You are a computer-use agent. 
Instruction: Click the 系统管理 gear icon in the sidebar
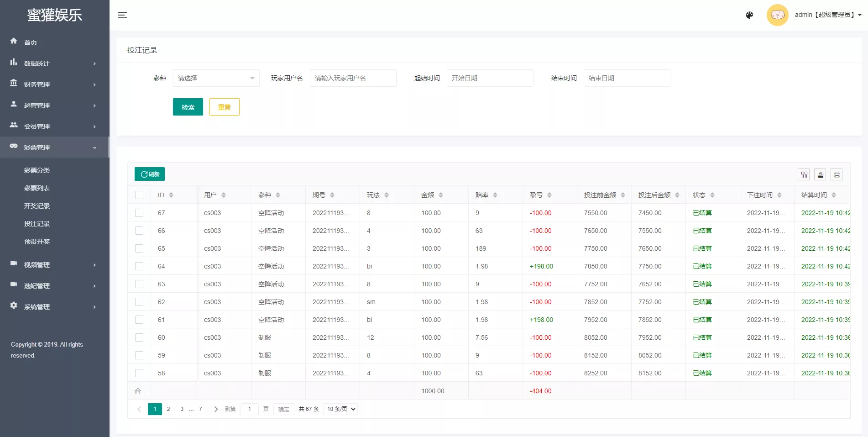[14, 306]
